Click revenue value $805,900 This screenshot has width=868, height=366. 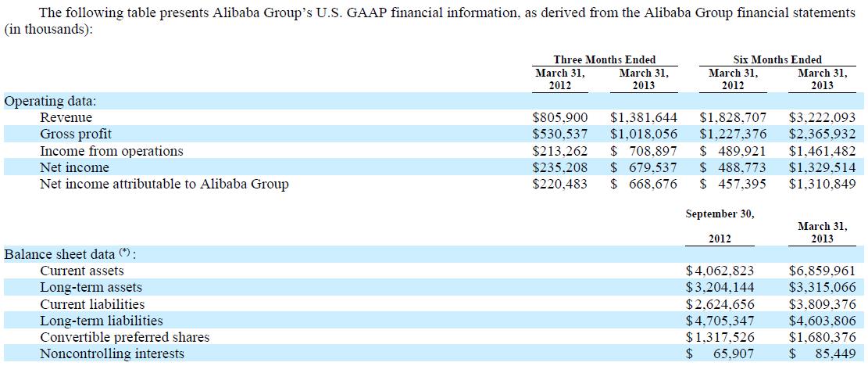point(559,117)
